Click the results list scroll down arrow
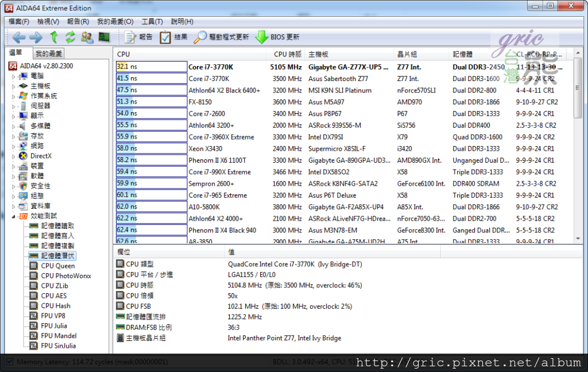588x372 pixels. pos(578,239)
